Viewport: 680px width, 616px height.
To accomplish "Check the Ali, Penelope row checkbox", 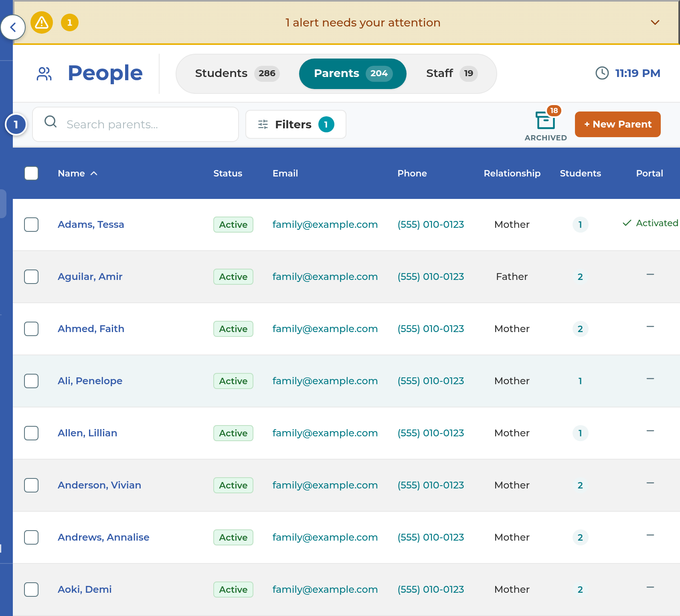I will click(31, 381).
